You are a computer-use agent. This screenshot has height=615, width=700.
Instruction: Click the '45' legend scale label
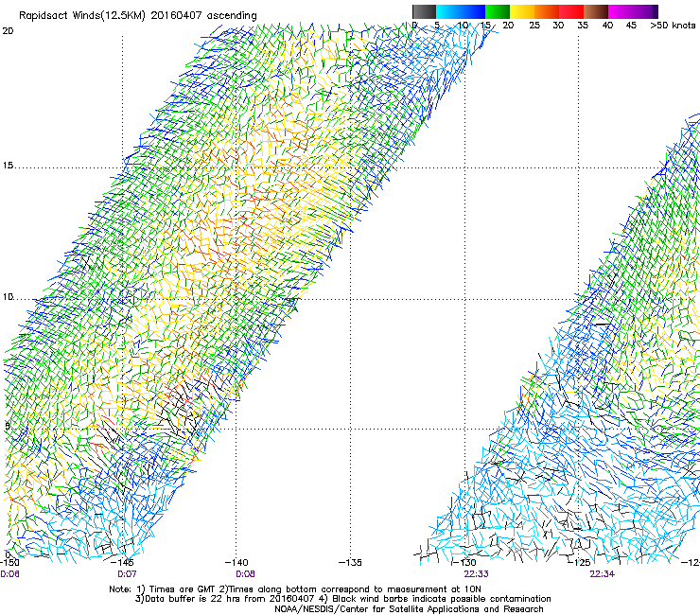coord(631,25)
